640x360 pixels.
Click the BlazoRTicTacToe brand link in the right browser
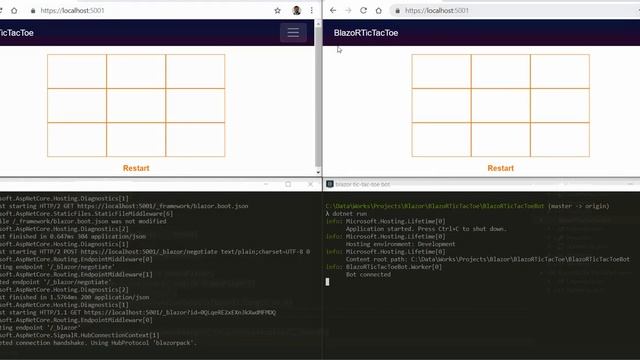click(366, 33)
